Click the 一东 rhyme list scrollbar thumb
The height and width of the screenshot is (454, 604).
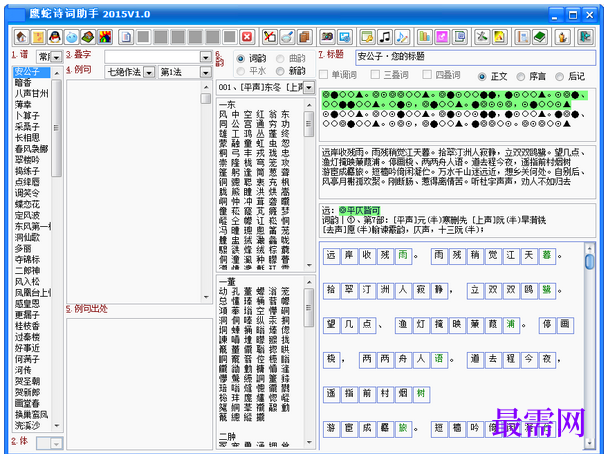click(x=309, y=124)
